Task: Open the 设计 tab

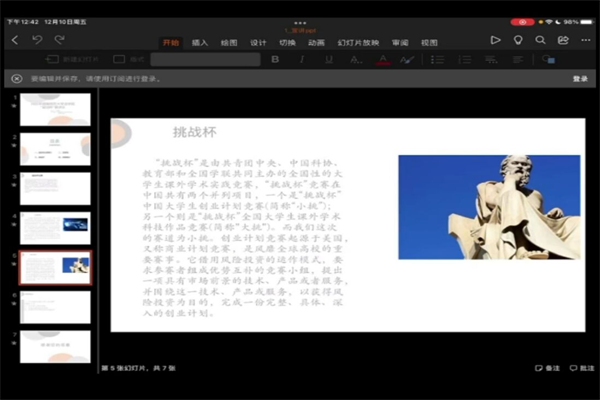Action: (x=258, y=43)
